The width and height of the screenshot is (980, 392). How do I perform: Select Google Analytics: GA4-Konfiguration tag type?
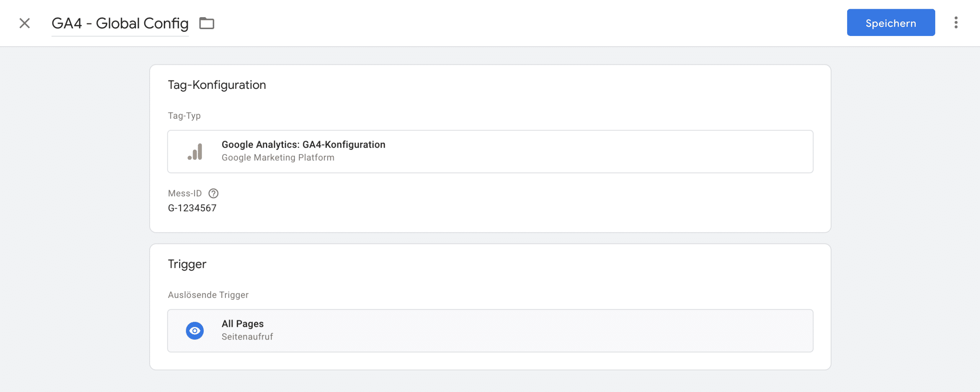(x=490, y=152)
